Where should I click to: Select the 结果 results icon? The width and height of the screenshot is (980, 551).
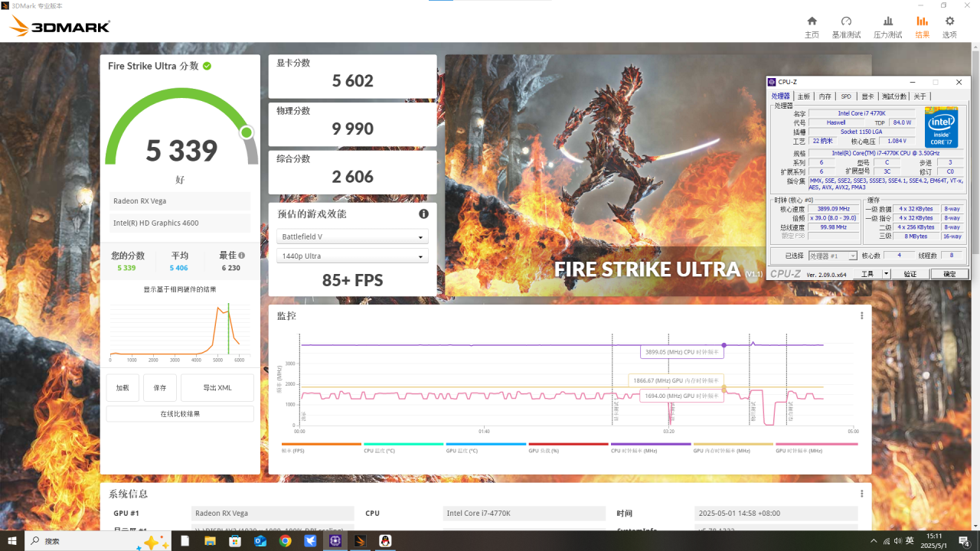(922, 21)
